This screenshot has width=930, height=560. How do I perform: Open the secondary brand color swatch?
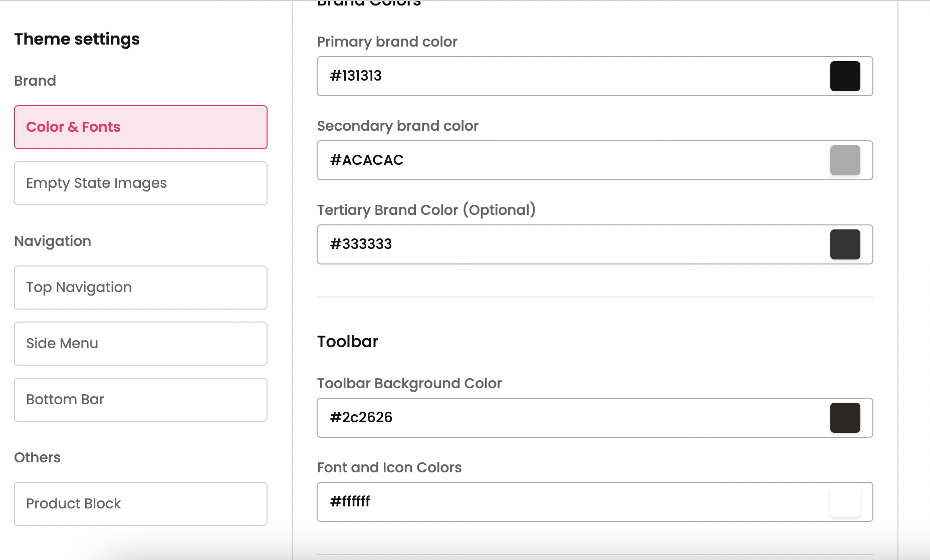845,160
